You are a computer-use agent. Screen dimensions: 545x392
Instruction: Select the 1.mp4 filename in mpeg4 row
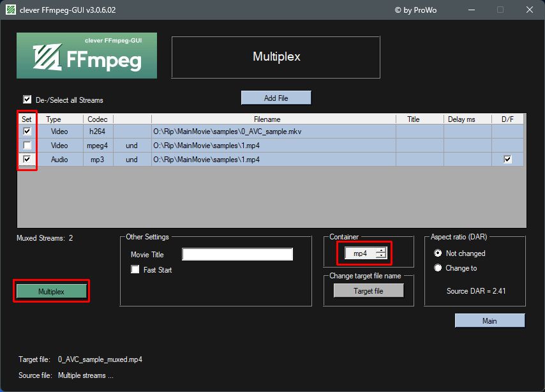pos(274,146)
